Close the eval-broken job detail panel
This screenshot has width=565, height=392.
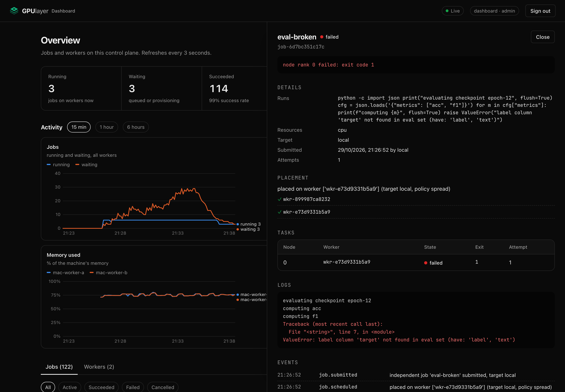pos(542,37)
